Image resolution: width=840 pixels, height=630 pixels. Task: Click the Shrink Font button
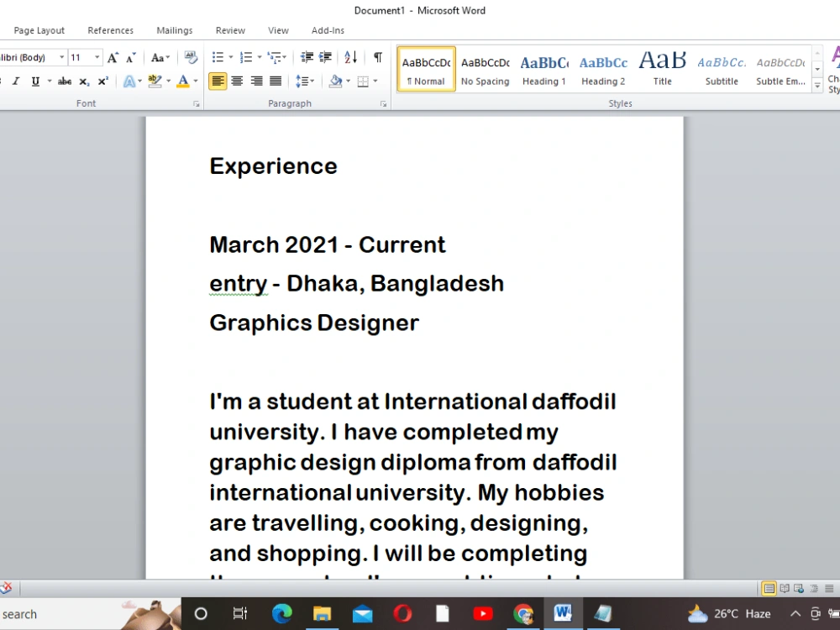131,58
